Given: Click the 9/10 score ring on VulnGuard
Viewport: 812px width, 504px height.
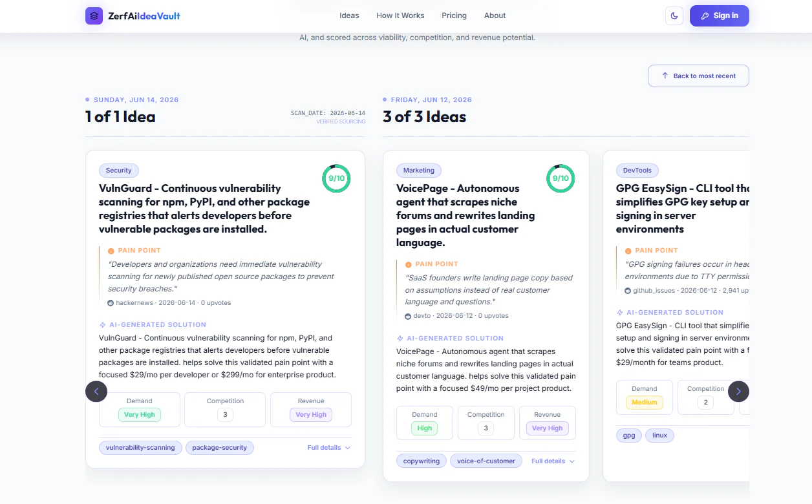Looking at the screenshot, I should point(336,178).
